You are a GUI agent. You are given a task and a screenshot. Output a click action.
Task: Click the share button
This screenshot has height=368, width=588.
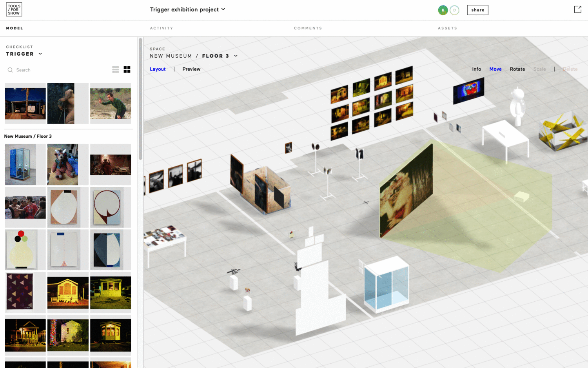pos(477,10)
